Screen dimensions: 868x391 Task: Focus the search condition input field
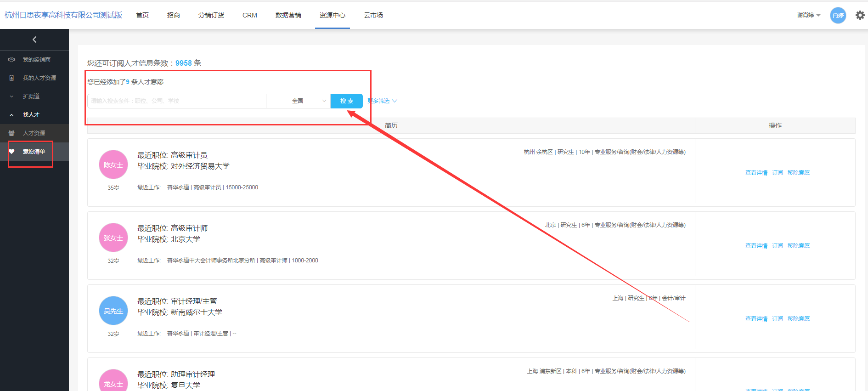point(177,101)
